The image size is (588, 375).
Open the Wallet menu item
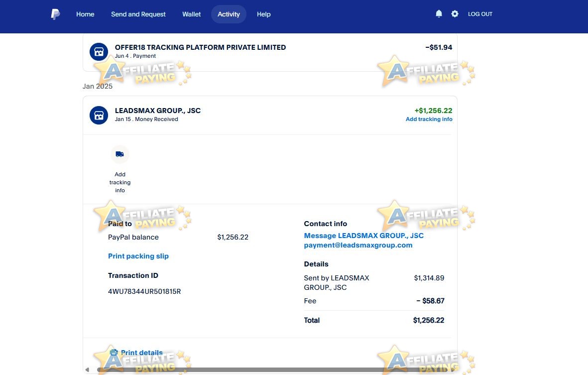click(191, 14)
